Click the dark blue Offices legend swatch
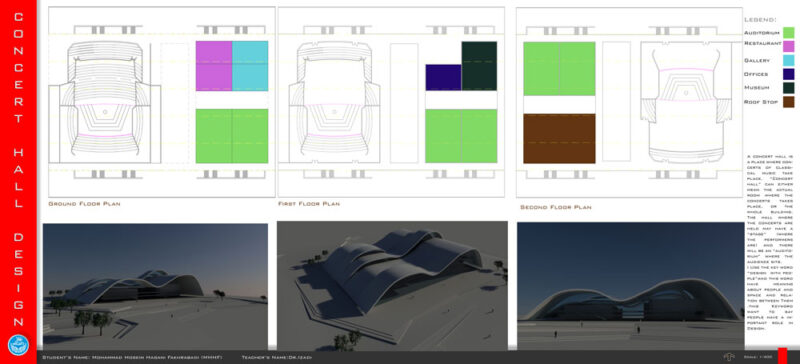Image resolution: width=800 pixels, height=364 pixels. coord(789,74)
